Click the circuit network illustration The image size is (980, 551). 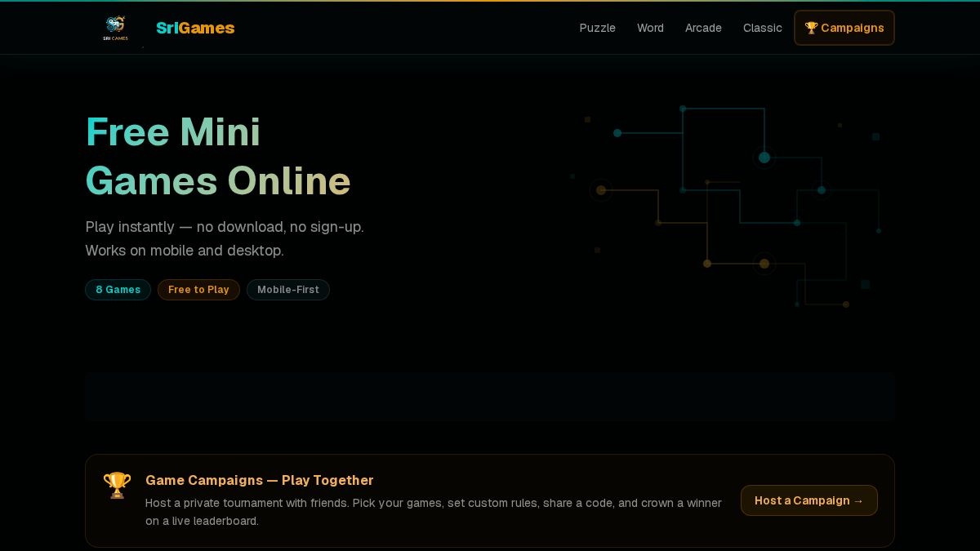click(x=727, y=207)
